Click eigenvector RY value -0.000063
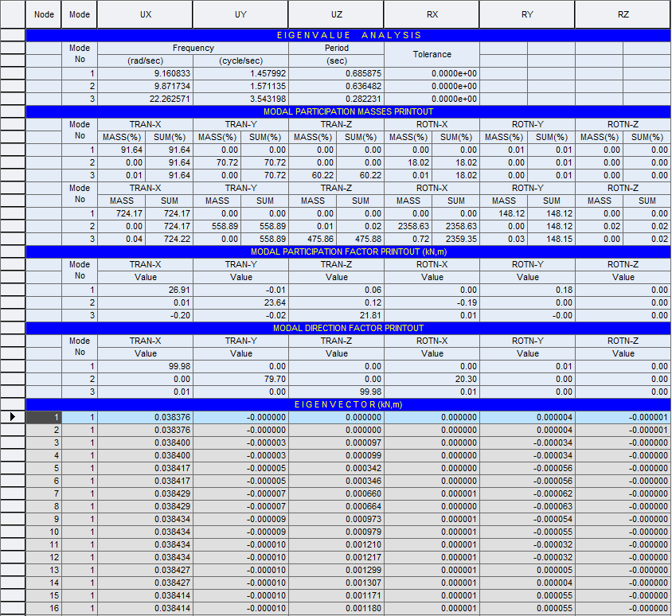Viewport: 672px width, 616px height. (x=527, y=506)
